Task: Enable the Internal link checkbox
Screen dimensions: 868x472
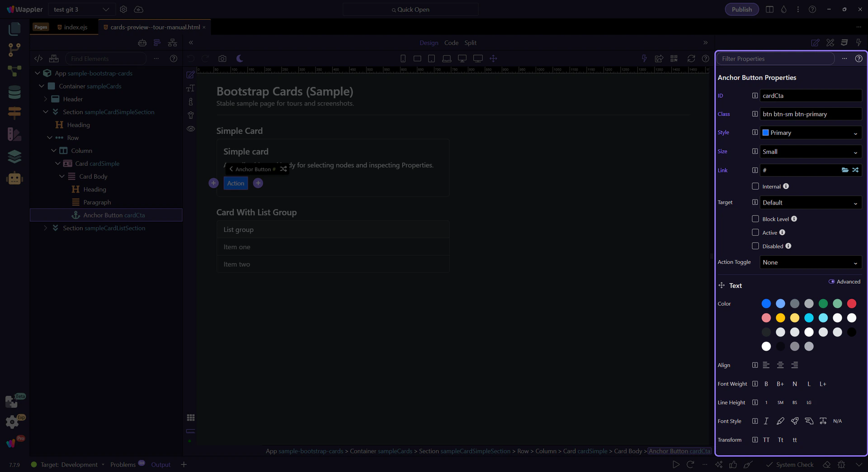Action: 755,186
